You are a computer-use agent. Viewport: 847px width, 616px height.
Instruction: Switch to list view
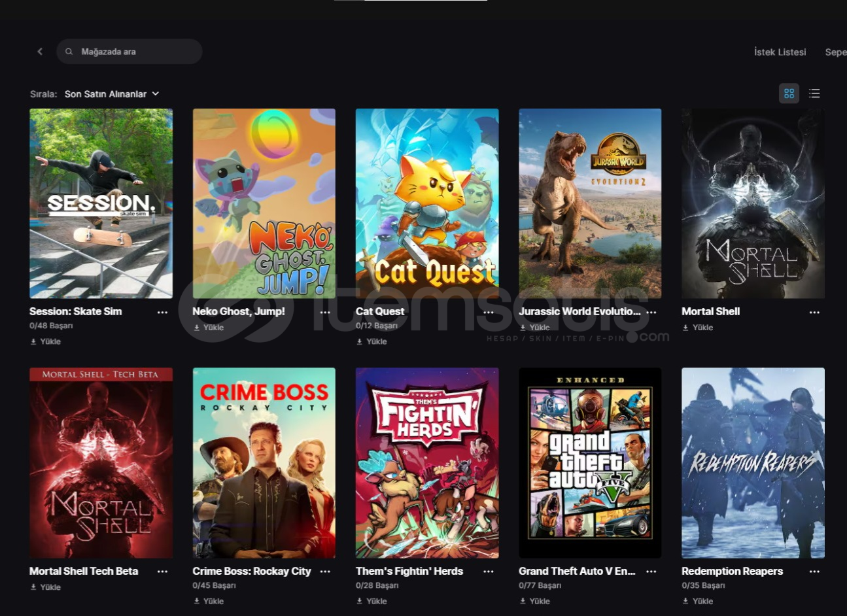[814, 94]
